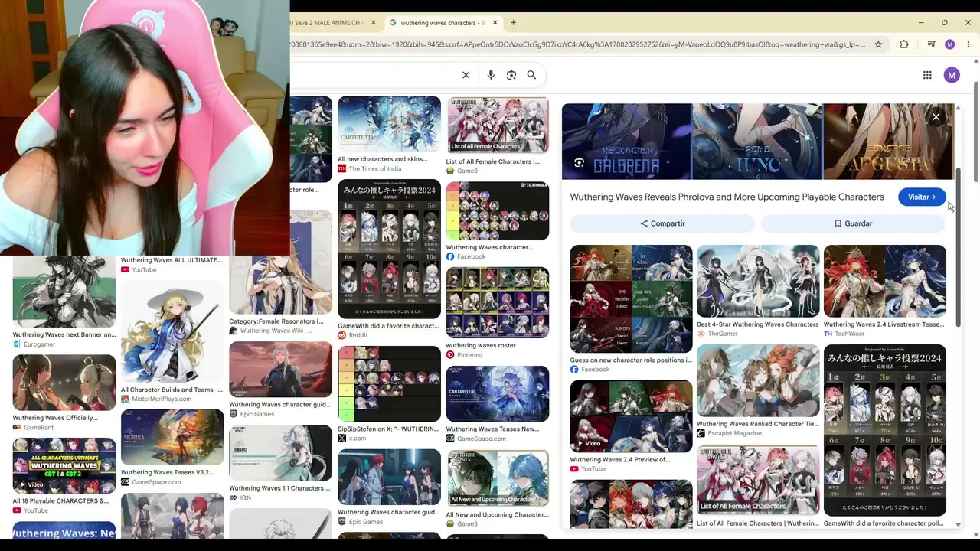Open "Wuthering Waves 2.4 Preview of" video thumbnail
This screenshot has height=551, width=980.
[631, 416]
